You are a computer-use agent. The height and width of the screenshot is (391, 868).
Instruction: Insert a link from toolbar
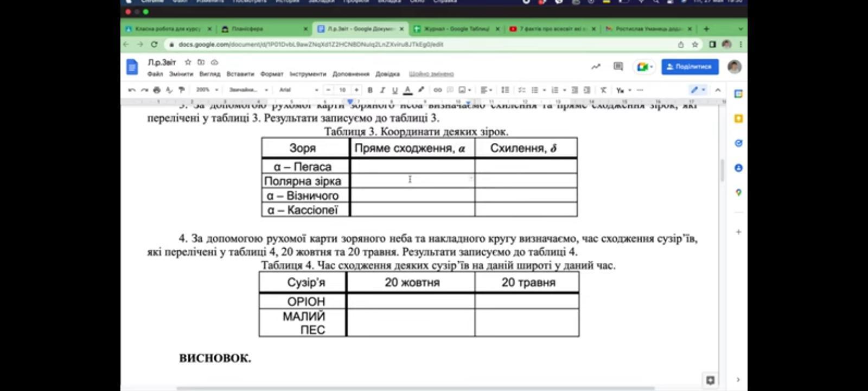pyautogui.click(x=437, y=90)
